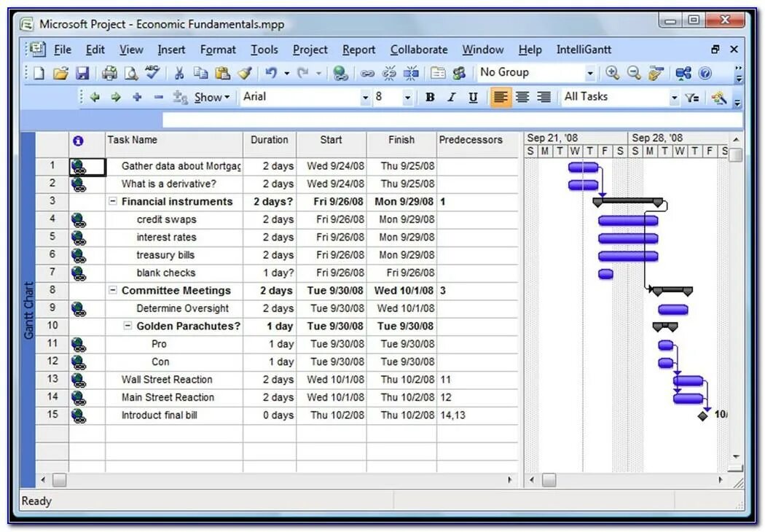Toggle Italic formatting

(x=451, y=97)
